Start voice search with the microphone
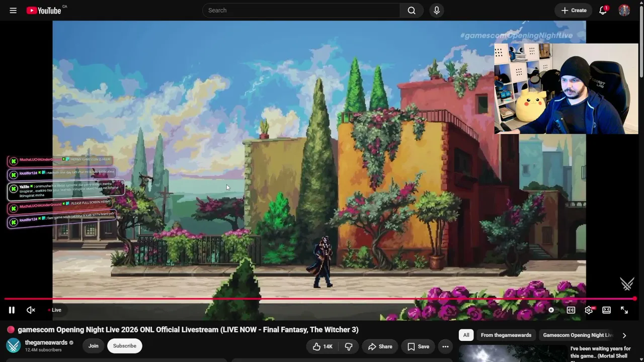 tap(436, 10)
